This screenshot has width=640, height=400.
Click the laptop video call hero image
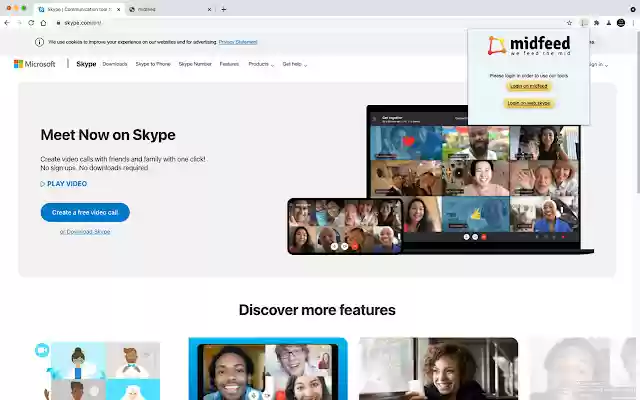tap(480, 180)
